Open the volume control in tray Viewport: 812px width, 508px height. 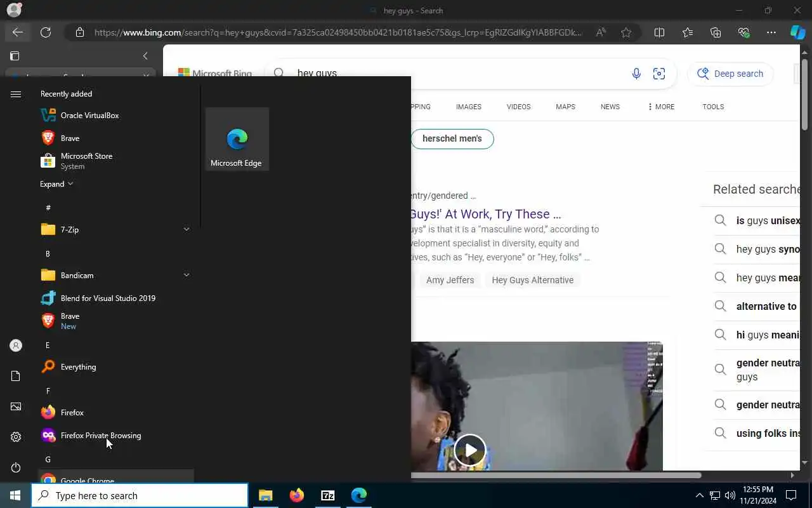tap(730, 495)
